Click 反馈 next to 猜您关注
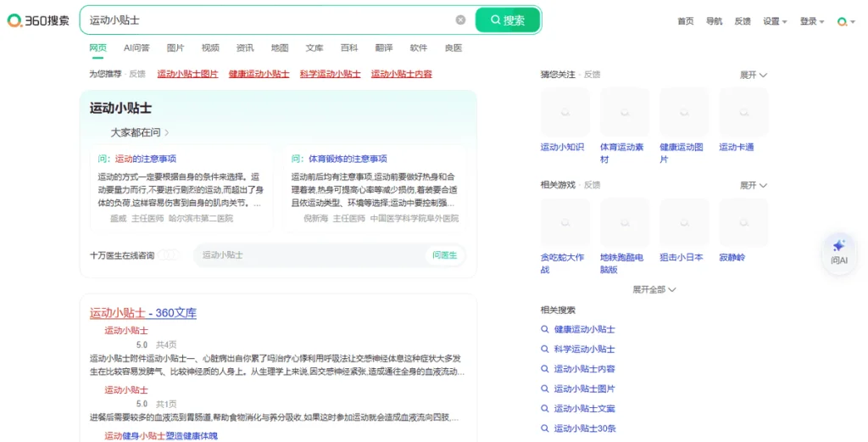 (593, 74)
